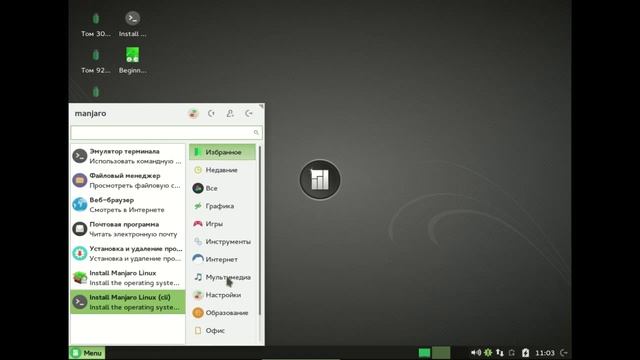
Task: Open the Настройки category
Action: 222,295
